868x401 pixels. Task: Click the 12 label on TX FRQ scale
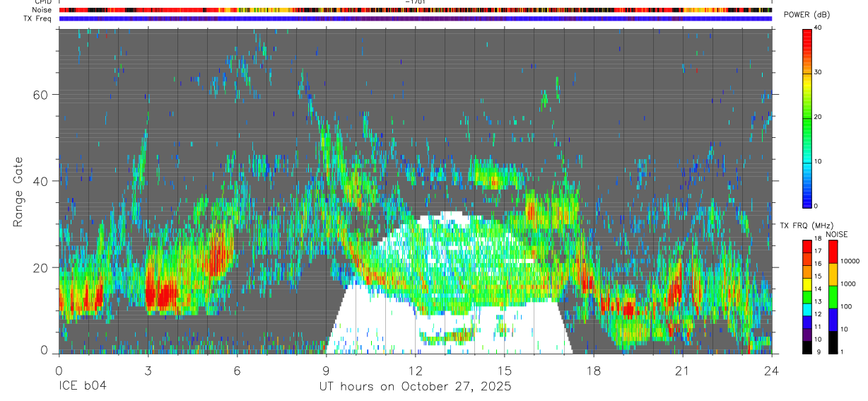coord(818,314)
